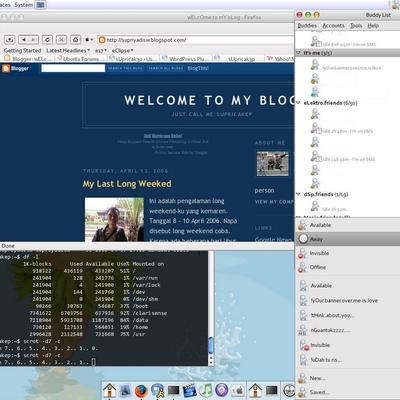This screenshot has height=400, width=400.
Task: Click the workspace switcher on top panel
Action: [x=41, y=5]
